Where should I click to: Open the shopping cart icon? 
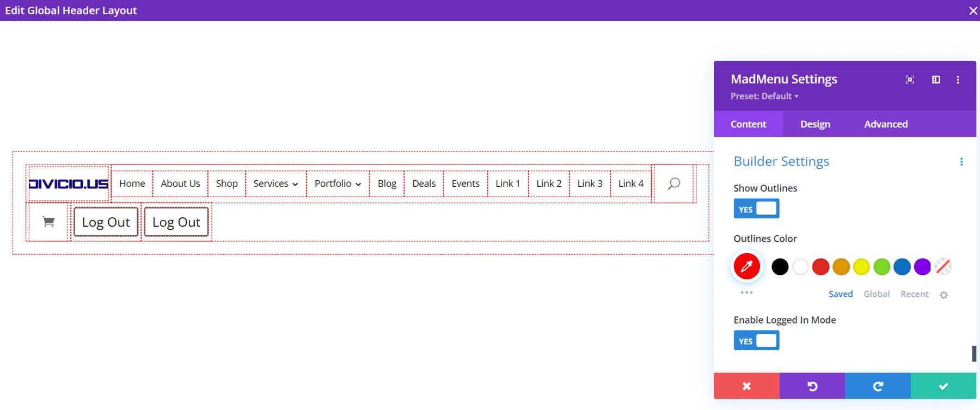48,222
